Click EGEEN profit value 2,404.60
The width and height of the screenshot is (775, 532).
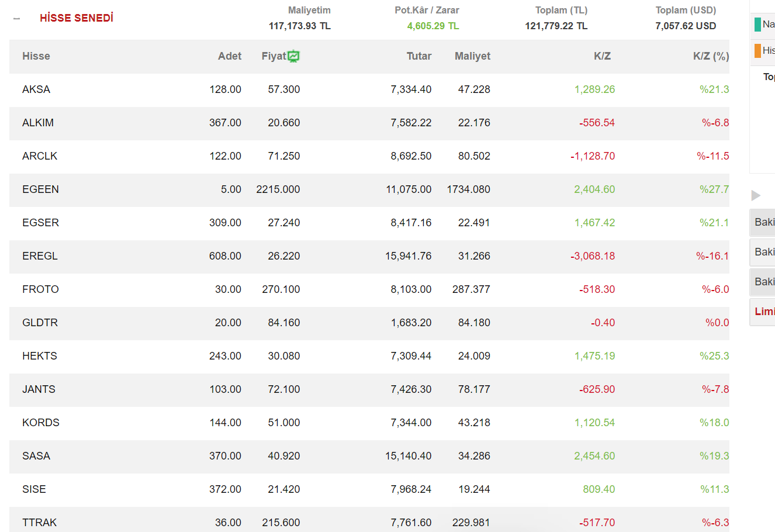[x=594, y=189]
